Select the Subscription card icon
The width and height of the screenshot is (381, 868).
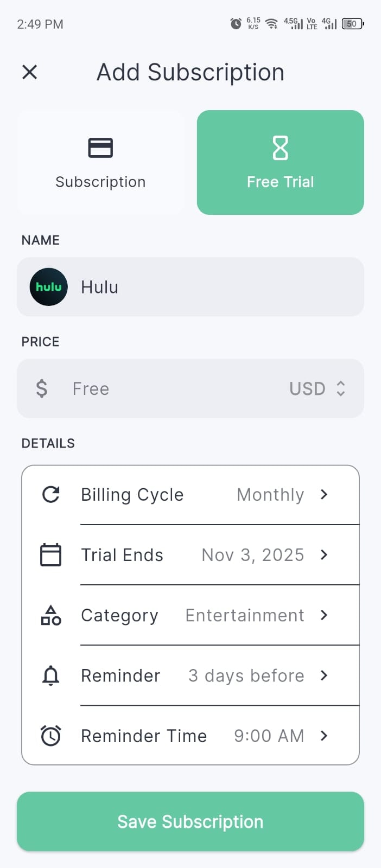coord(100,147)
